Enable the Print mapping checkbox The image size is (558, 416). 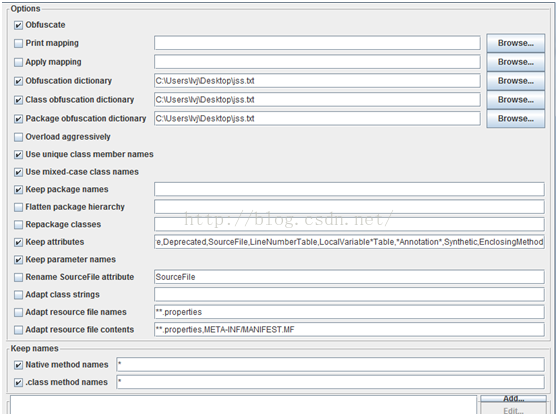point(19,43)
